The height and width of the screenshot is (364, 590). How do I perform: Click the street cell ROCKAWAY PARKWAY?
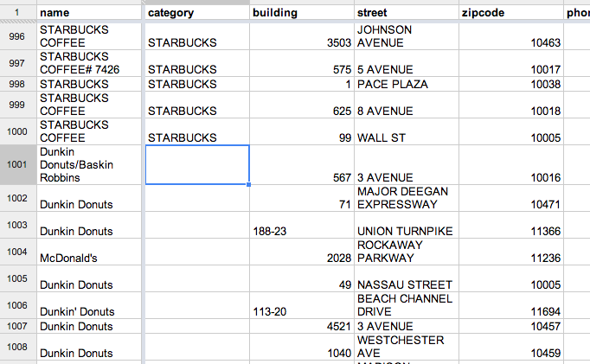(x=407, y=252)
